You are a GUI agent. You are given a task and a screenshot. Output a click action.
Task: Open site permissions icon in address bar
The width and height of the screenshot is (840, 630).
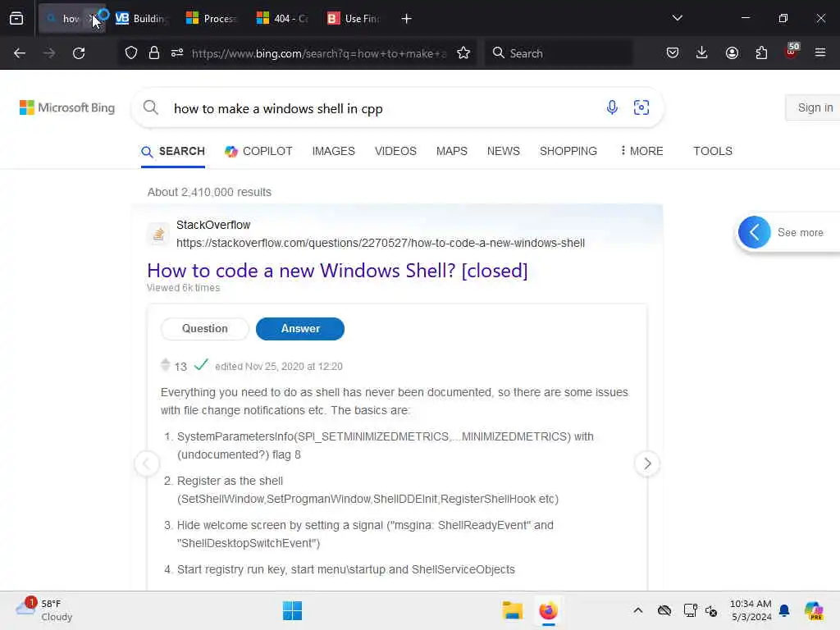point(177,53)
